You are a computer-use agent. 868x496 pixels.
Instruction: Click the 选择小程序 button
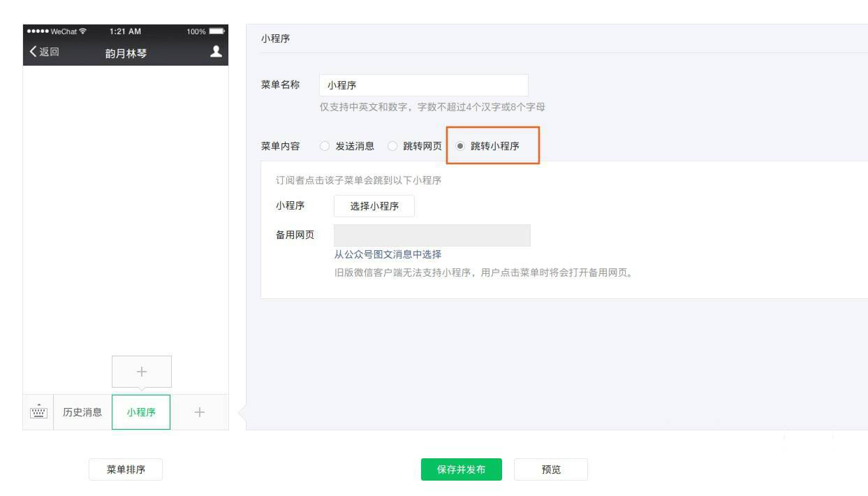pyautogui.click(x=374, y=205)
